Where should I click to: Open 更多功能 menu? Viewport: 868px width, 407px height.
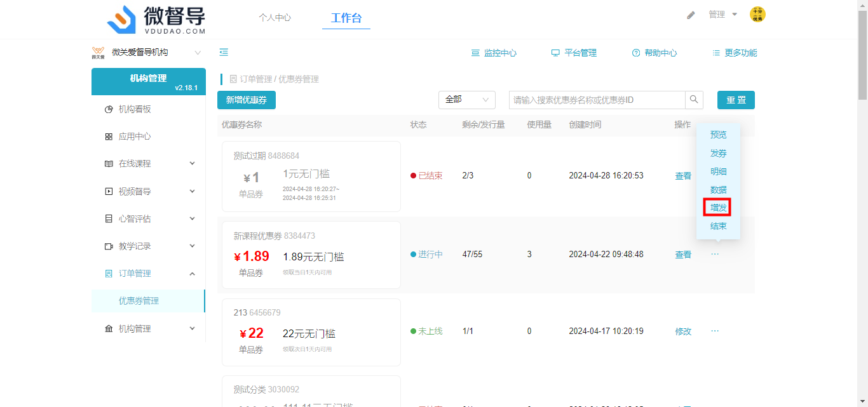pyautogui.click(x=735, y=53)
